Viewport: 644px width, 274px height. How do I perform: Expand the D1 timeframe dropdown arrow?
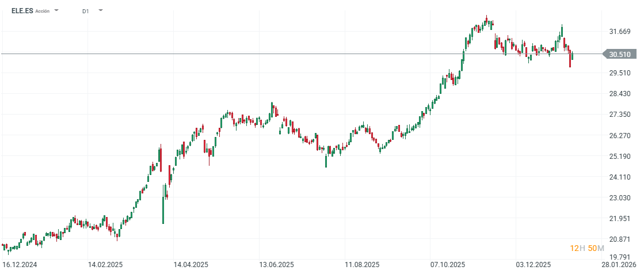(101, 10)
